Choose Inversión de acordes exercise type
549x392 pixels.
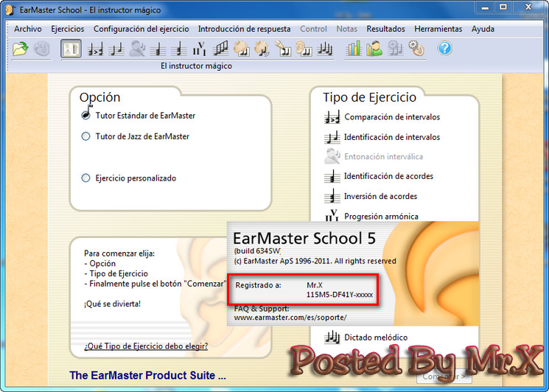pos(371,196)
